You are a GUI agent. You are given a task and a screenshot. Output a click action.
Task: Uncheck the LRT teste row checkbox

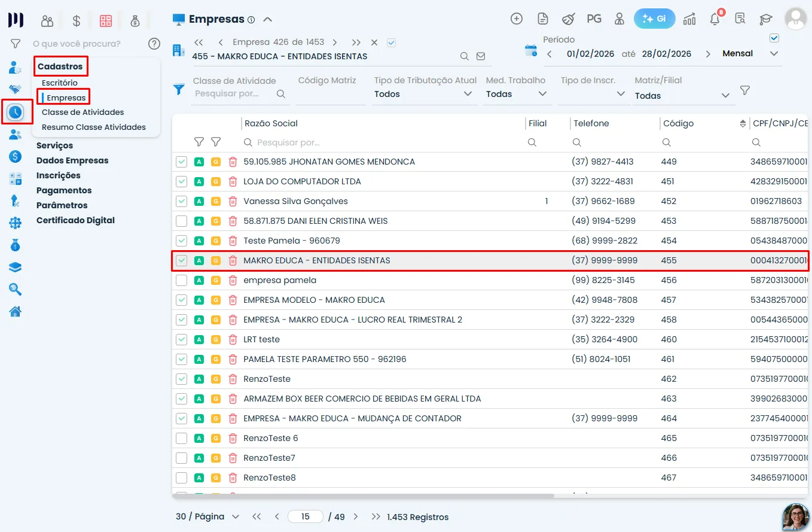click(182, 339)
